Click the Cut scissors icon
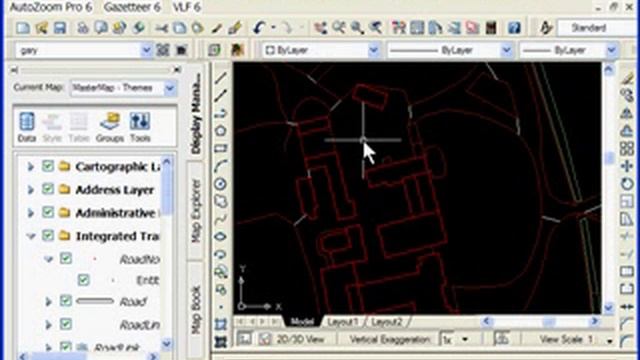 point(162,28)
